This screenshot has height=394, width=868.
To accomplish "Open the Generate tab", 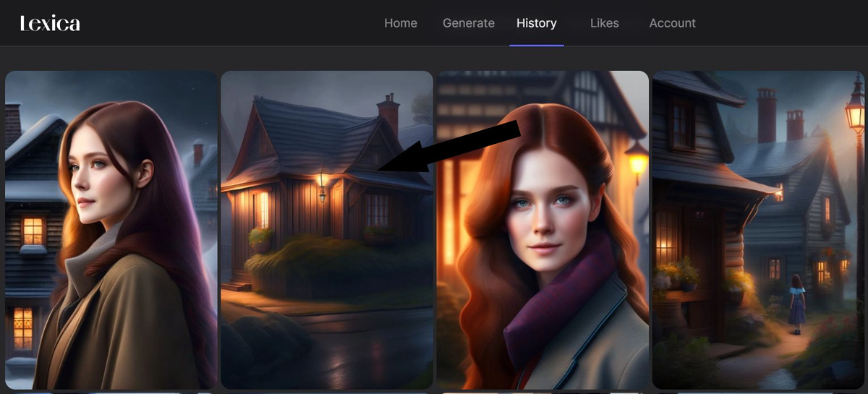I will (469, 23).
